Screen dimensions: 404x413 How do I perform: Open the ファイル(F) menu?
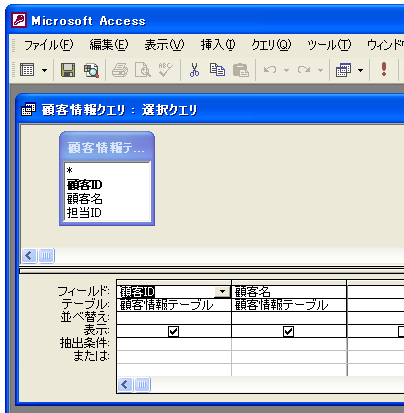point(49,45)
